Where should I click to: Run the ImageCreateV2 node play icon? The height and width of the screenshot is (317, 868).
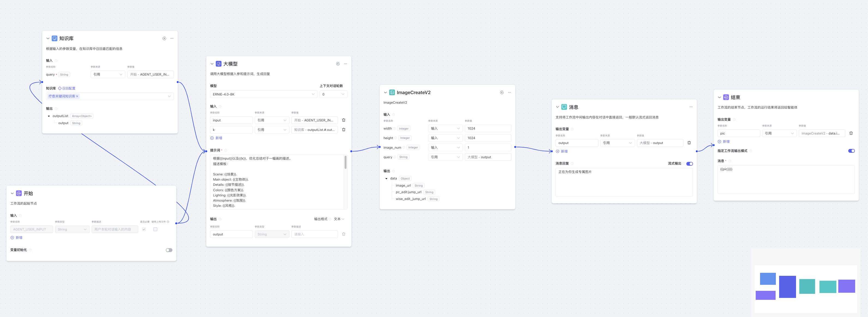pos(502,92)
